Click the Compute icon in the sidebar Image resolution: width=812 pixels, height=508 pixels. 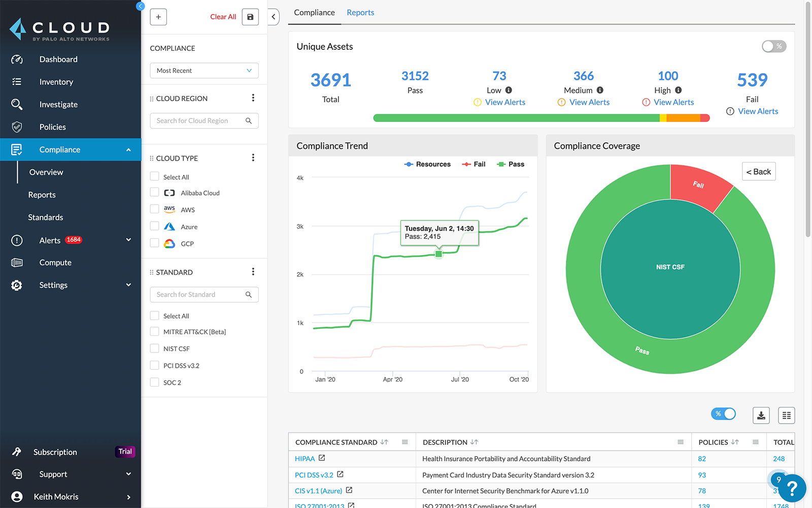pos(17,262)
